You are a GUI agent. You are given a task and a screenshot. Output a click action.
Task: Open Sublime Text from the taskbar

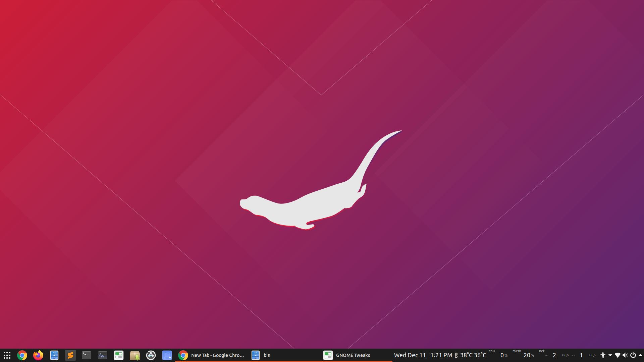coord(70,355)
